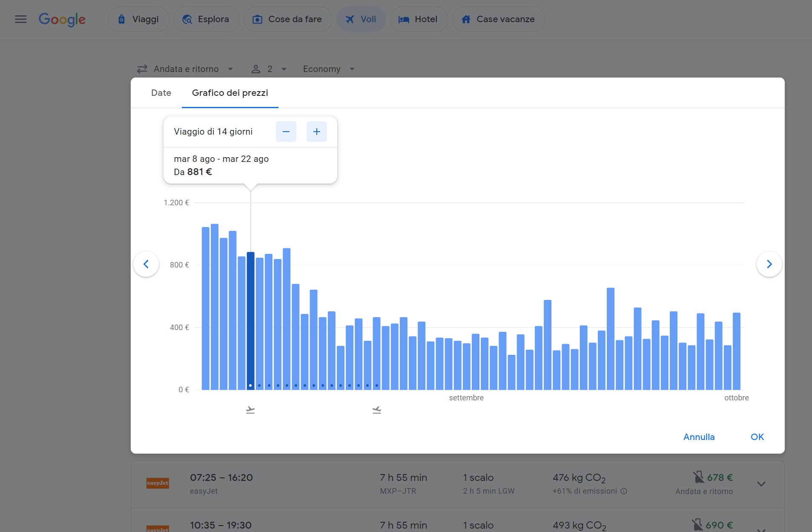This screenshot has width=812, height=532.
Task: Open the hamburger navigation menu
Action: click(x=20, y=19)
